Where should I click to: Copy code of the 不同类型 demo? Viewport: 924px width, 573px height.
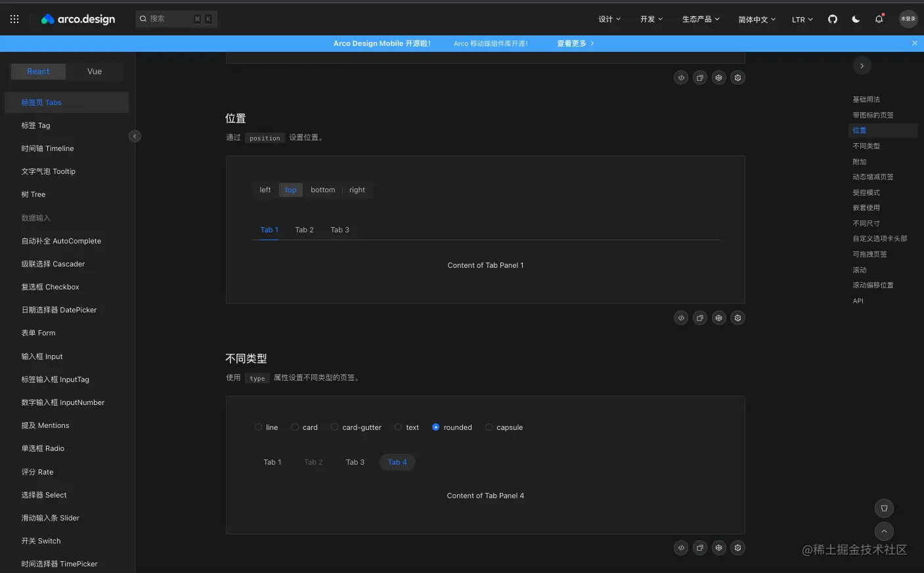click(x=701, y=548)
